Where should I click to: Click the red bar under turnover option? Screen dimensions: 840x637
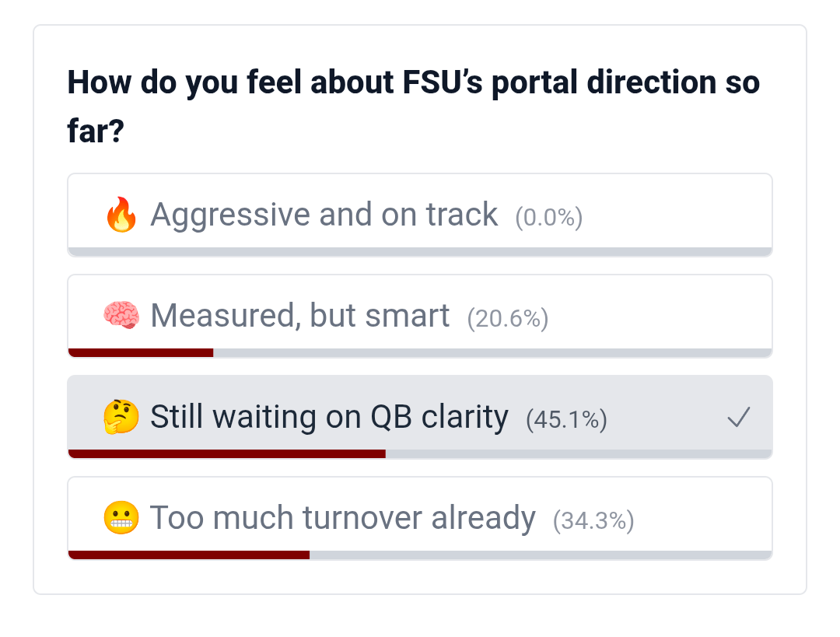tap(189, 555)
